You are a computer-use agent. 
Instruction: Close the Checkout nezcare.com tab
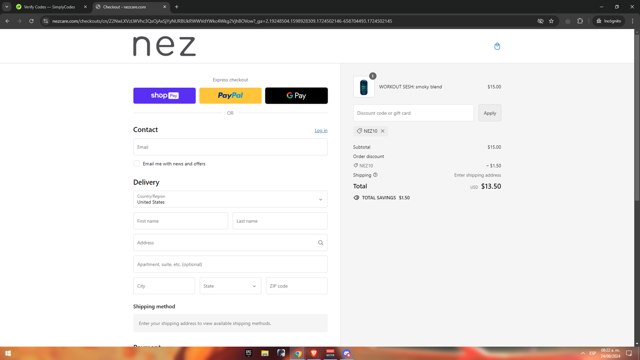pyautogui.click(x=164, y=7)
